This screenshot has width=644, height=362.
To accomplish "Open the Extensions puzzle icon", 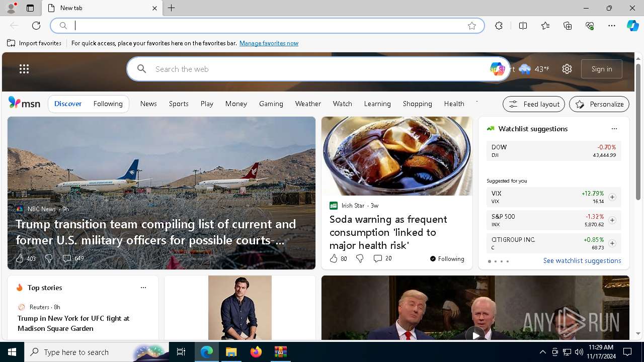I will click(499, 26).
